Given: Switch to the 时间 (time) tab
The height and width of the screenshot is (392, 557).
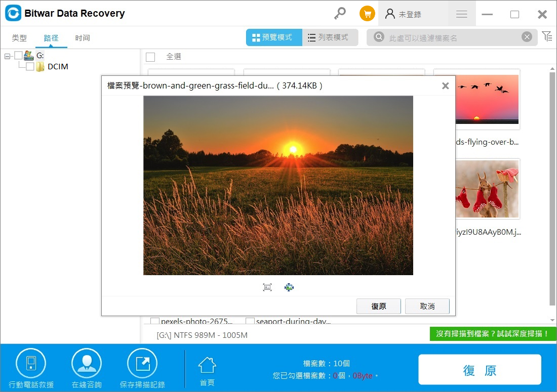Looking at the screenshot, I should (83, 38).
